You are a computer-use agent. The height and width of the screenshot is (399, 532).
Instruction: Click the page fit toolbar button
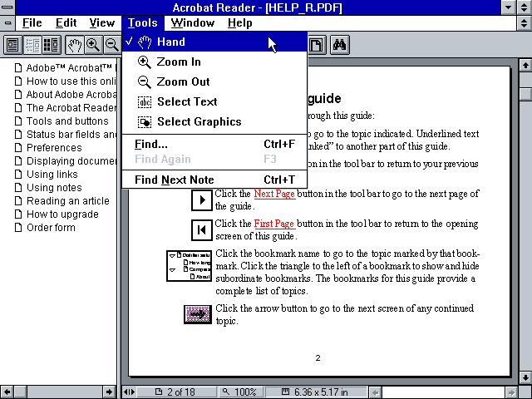pos(317,45)
